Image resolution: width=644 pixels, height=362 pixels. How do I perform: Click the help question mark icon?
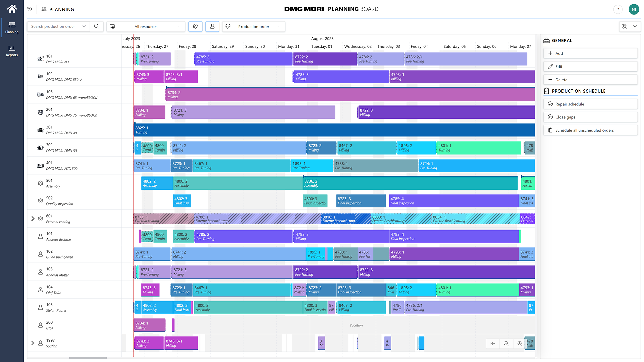[618, 9]
